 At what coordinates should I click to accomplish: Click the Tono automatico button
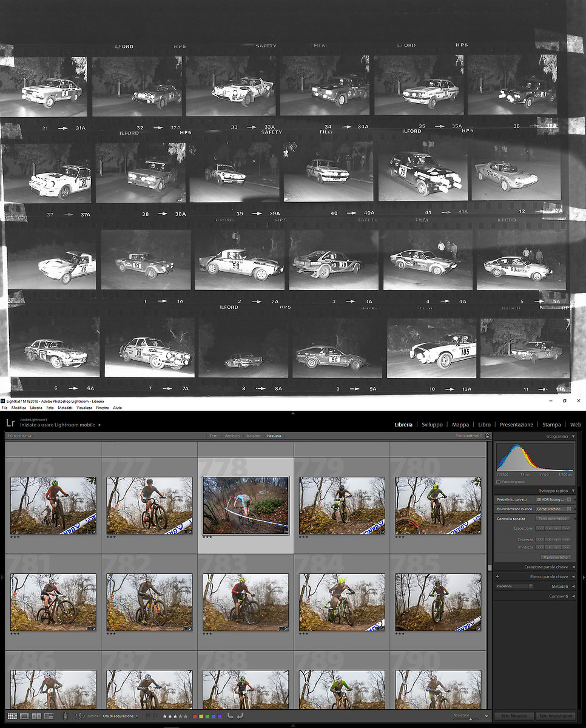click(x=553, y=519)
